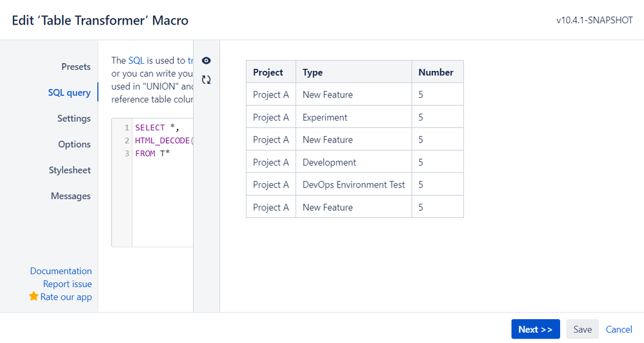Viewport: 644px width, 343px height.
Task: Open the Messages tab
Action: (71, 196)
